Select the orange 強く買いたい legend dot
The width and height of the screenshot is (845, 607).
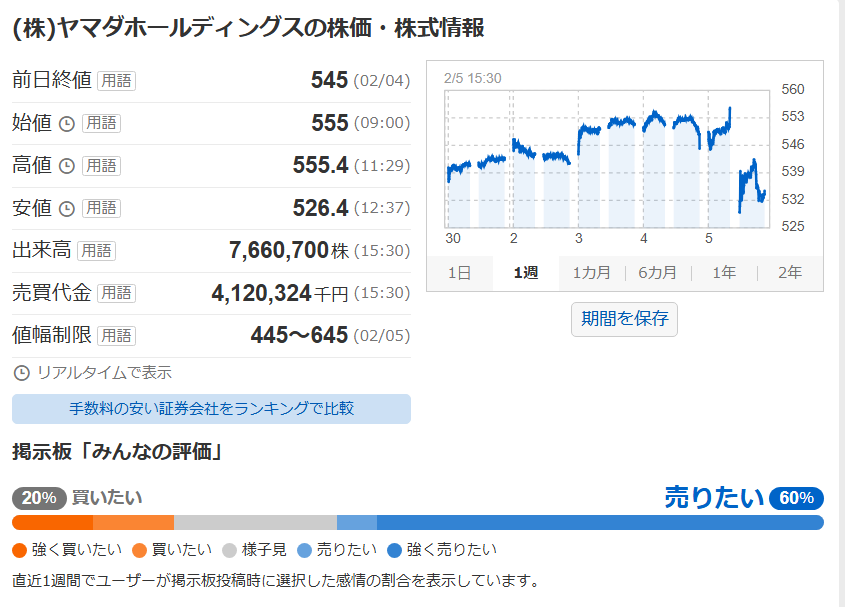click(x=17, y=549)
